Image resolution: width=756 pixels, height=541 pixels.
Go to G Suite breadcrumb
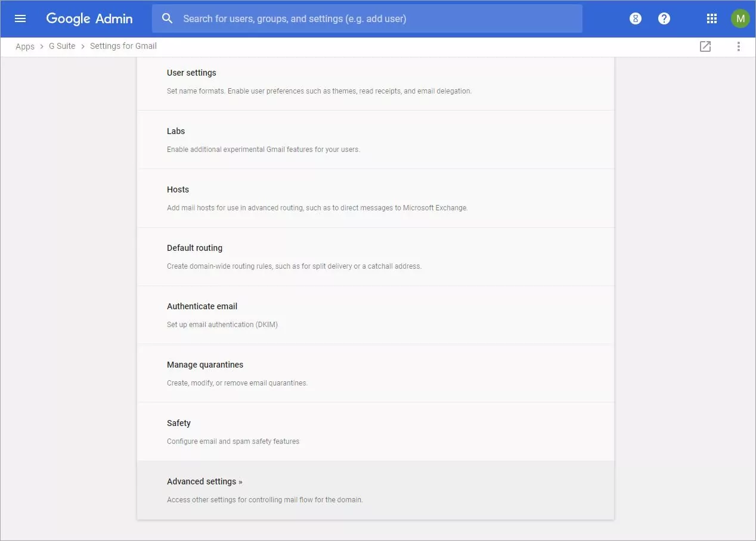coord(62,46)
